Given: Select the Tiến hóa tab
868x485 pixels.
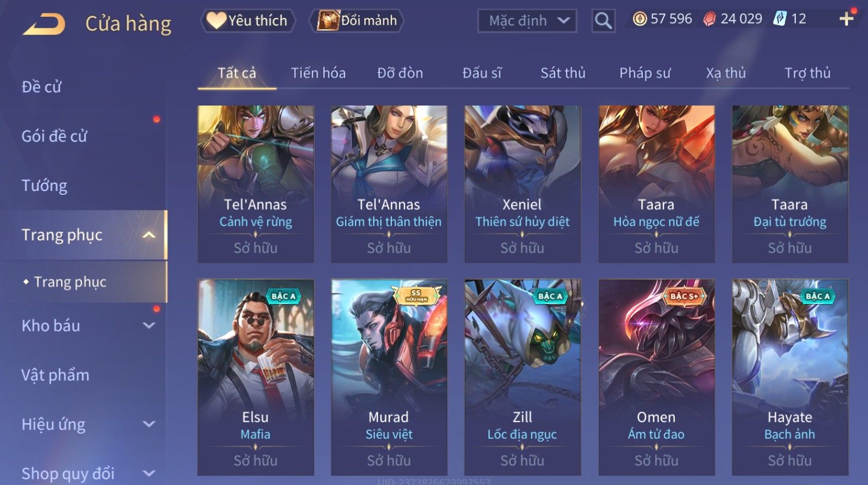Looking at the screenshot, I should coord(318,73).
